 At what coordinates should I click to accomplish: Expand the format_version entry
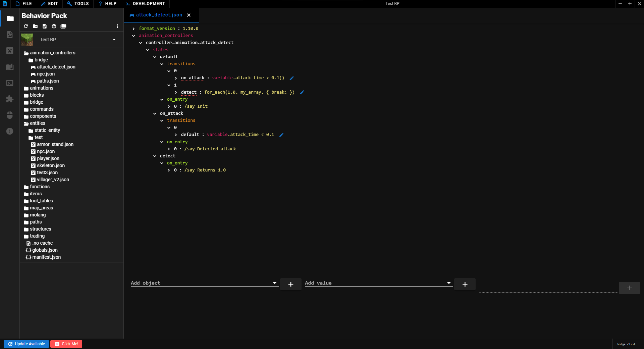point(133,29)
